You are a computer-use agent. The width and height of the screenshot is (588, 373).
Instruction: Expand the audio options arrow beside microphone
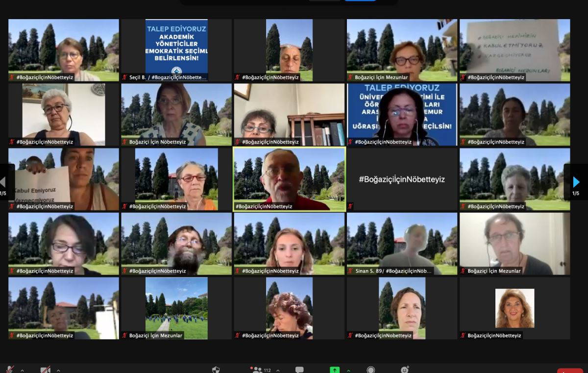(22, 370)
